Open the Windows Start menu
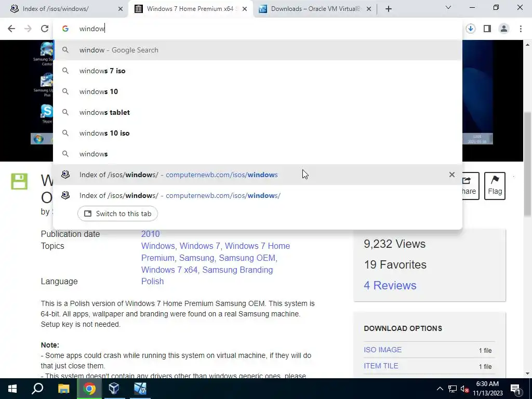The height and width of the screenshot is (399, 532). coord(12,389)
